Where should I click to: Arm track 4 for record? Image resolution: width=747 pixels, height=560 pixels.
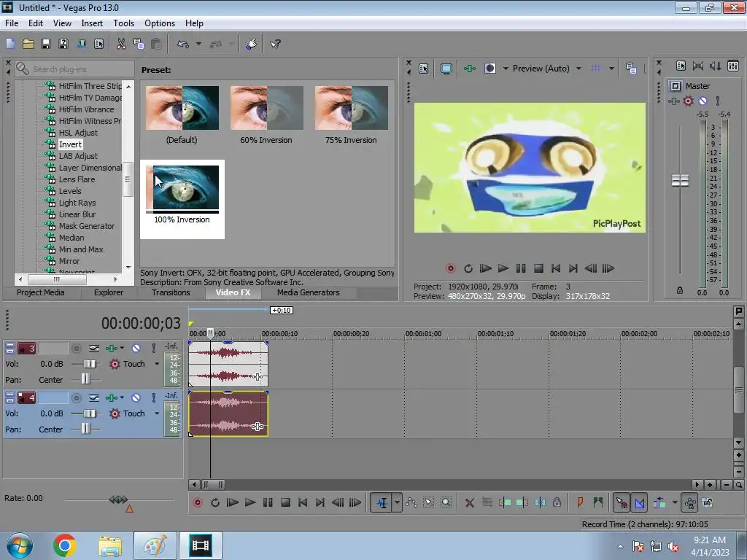(x=76, y=397)
